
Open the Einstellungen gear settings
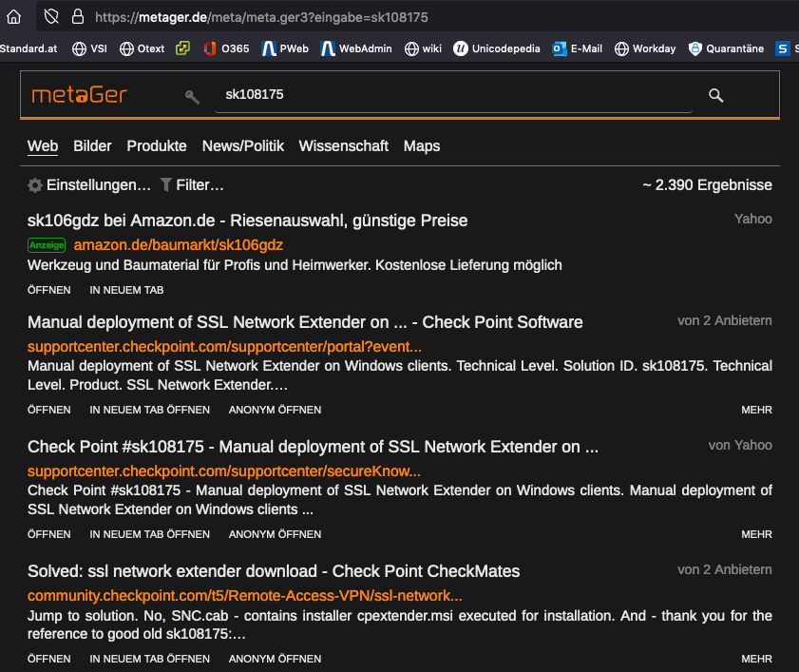(89, 185)
